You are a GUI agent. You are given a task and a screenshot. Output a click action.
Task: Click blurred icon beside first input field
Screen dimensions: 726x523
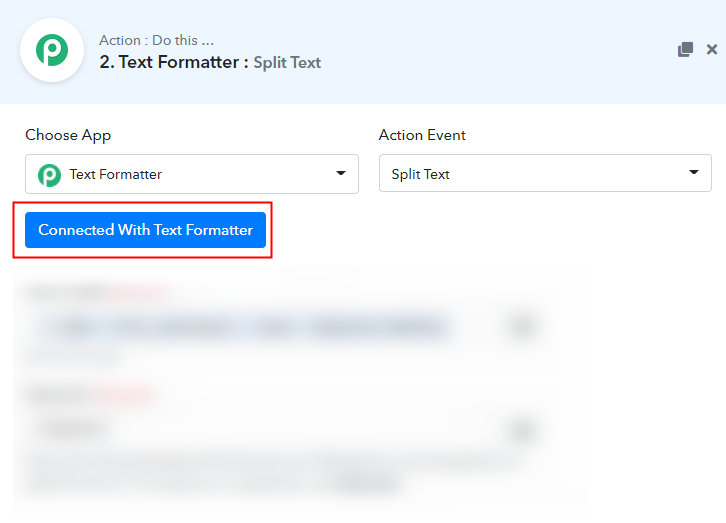(x=522, y=327)
